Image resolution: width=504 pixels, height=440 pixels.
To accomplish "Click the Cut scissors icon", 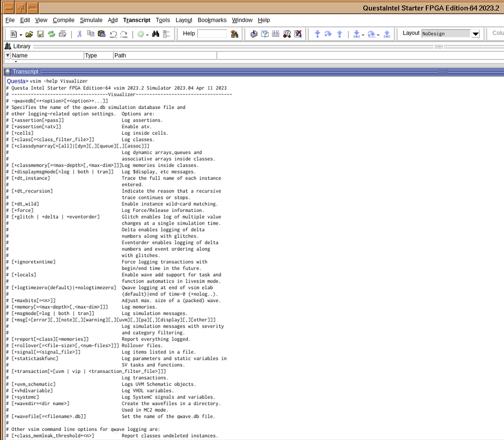I will [x=80, y=34].
